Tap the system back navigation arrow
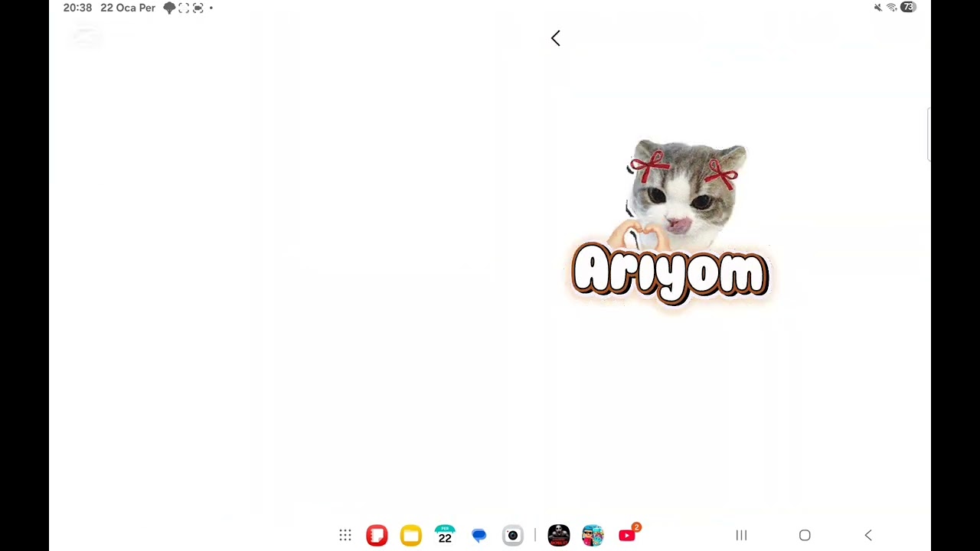The height and width of the screenshot is (551, 980). (x=868, y=535)
